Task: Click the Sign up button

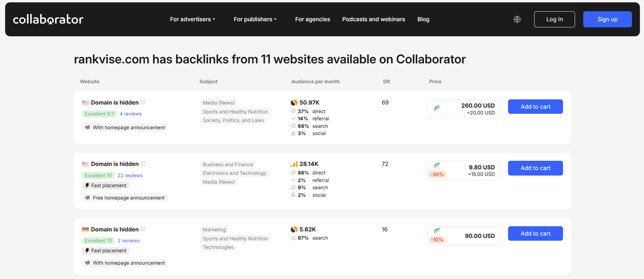Action: [607, 19]
